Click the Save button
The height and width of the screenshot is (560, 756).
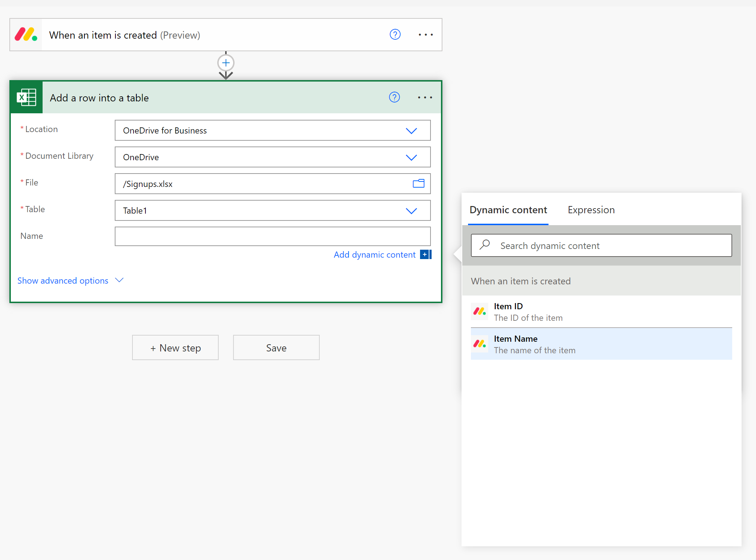coord(275,347)
